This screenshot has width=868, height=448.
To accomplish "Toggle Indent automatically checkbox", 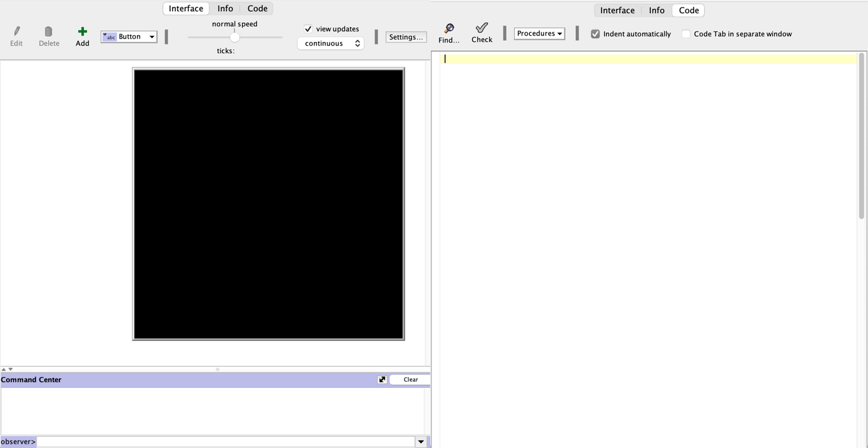I will (595, 34).
